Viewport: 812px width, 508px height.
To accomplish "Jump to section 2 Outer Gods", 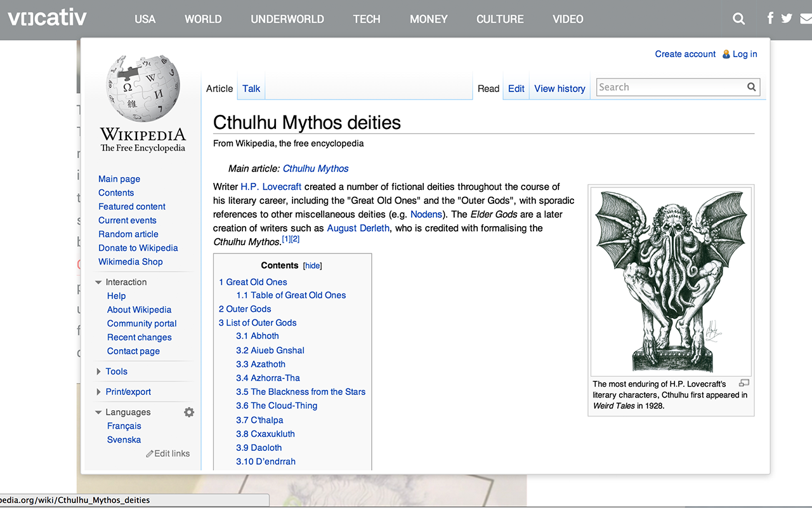I will pyautogui.click(x=245, y=309).
